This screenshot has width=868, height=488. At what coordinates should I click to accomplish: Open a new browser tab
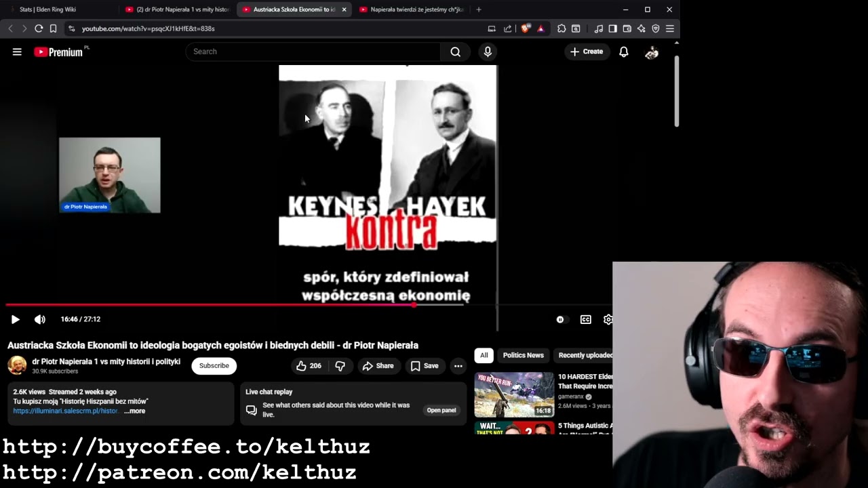click(x=479, y=9)
